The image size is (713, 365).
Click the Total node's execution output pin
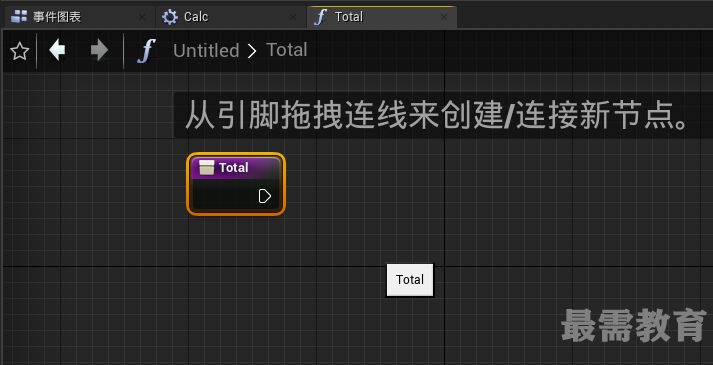[265, 196]
